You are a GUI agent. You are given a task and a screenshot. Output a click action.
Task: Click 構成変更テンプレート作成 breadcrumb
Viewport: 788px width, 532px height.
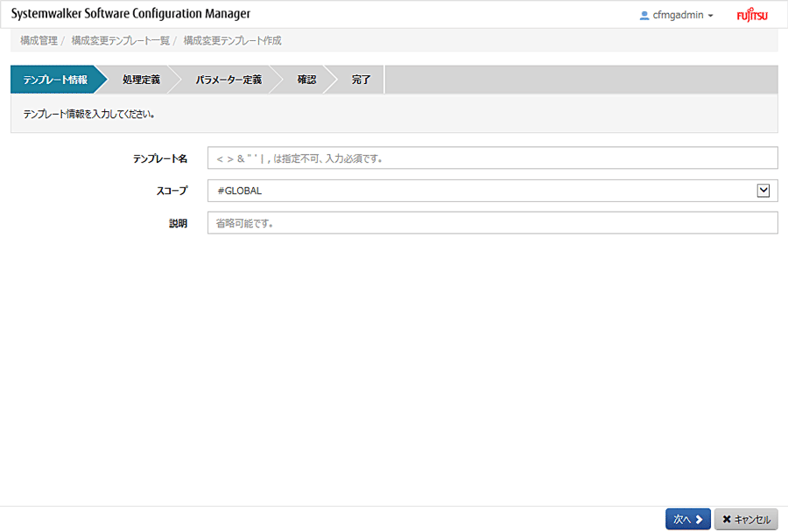232,41
